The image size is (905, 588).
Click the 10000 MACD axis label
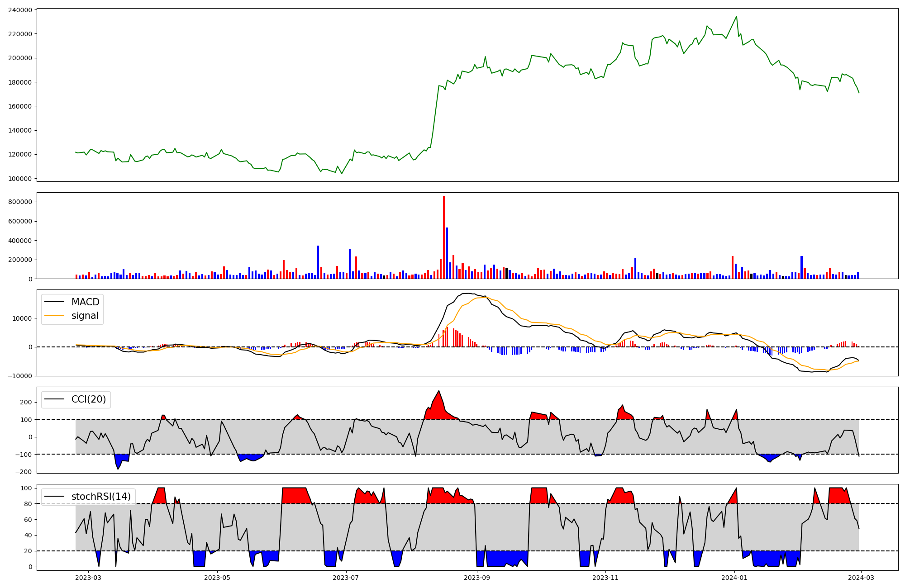[x=22, y=318]
